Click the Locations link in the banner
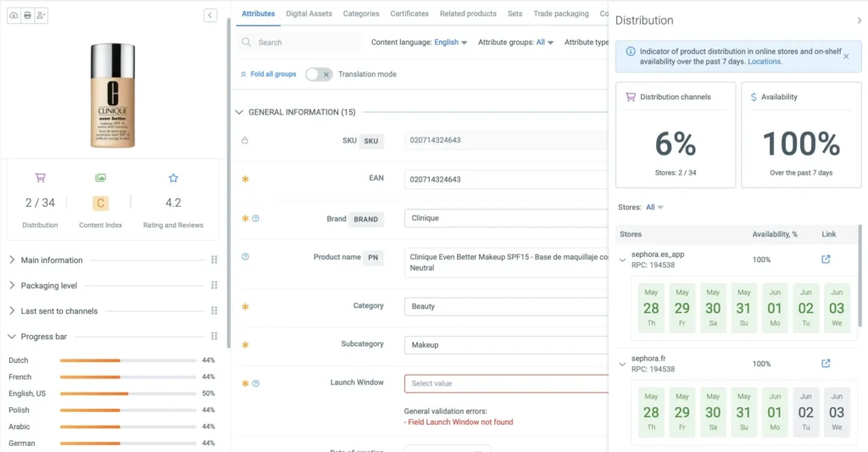This screenshot has width=868, height=452. (x=764, y=62)
